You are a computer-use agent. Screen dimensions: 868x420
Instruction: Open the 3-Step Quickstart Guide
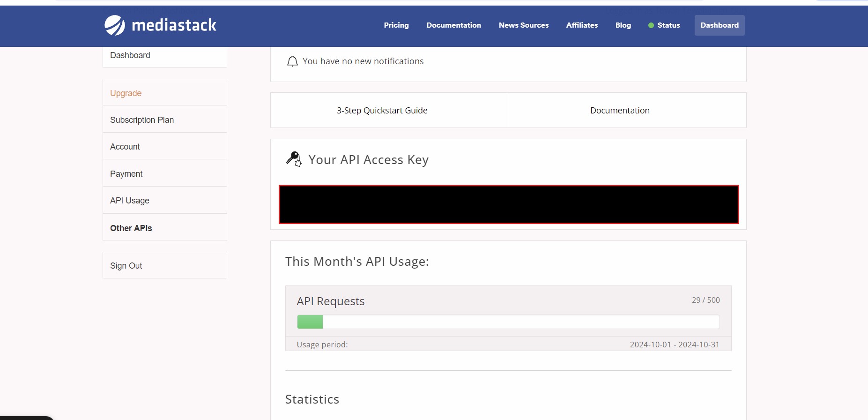[x=389, y=110]
